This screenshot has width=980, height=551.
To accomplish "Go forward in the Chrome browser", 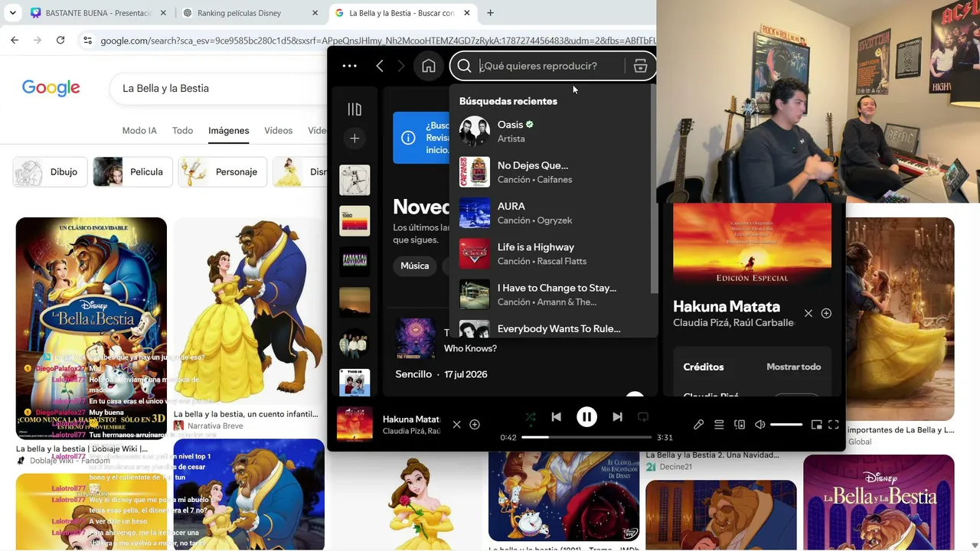I will pyautogui.click(x=38, y=41).
